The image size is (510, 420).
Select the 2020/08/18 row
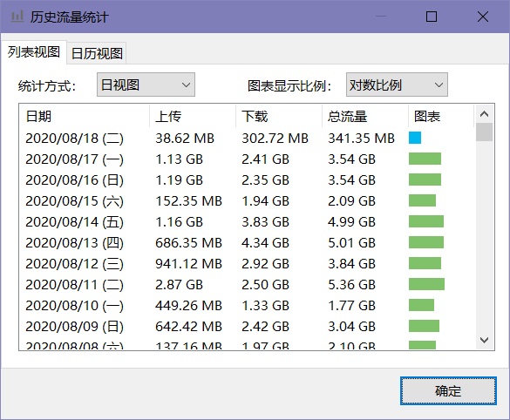pyautogui.click(x=247, y=139)
